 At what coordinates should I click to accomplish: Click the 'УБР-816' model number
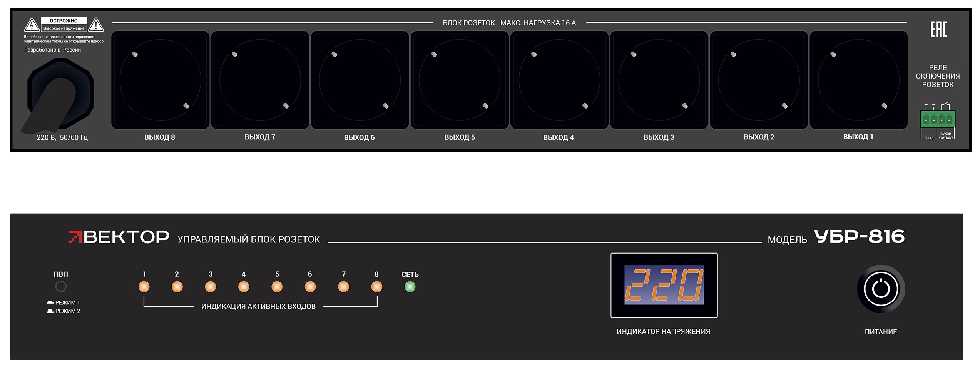coord(859,237)
